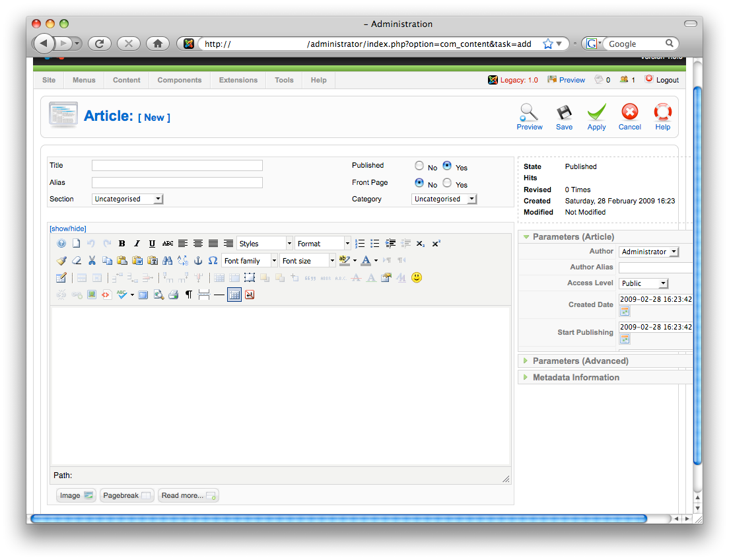Screen dimensions: 729x560
Task: Open Start Publishing calendar picker
Action: point(625,339)
